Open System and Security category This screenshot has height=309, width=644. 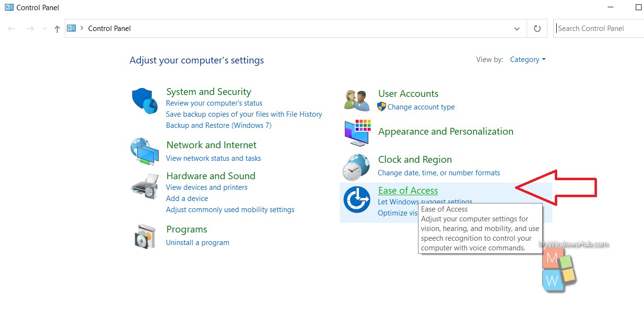pyautogui.click(x=209, y=92)
